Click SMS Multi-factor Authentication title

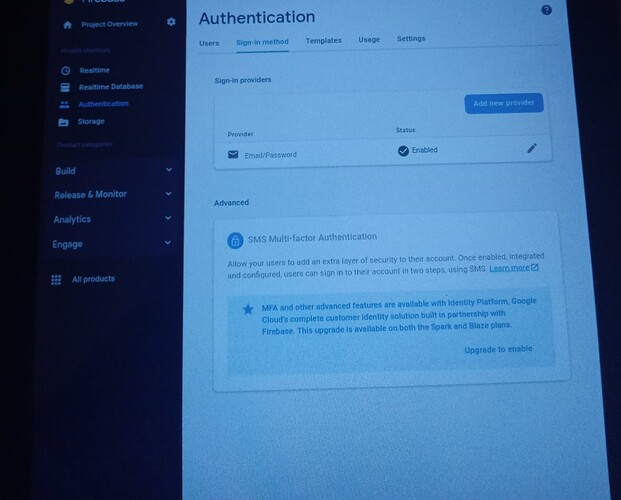pyautogui.click(x=312, y=238)
